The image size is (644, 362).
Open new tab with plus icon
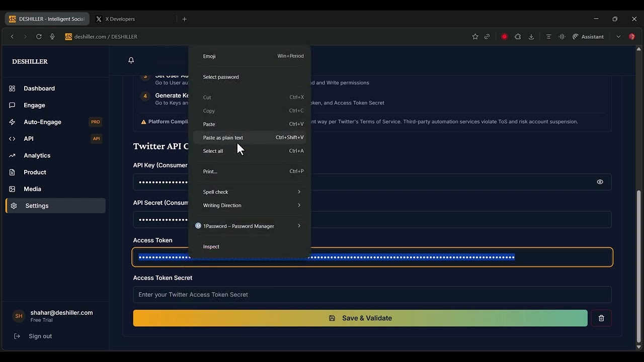[x=185, y=19]
